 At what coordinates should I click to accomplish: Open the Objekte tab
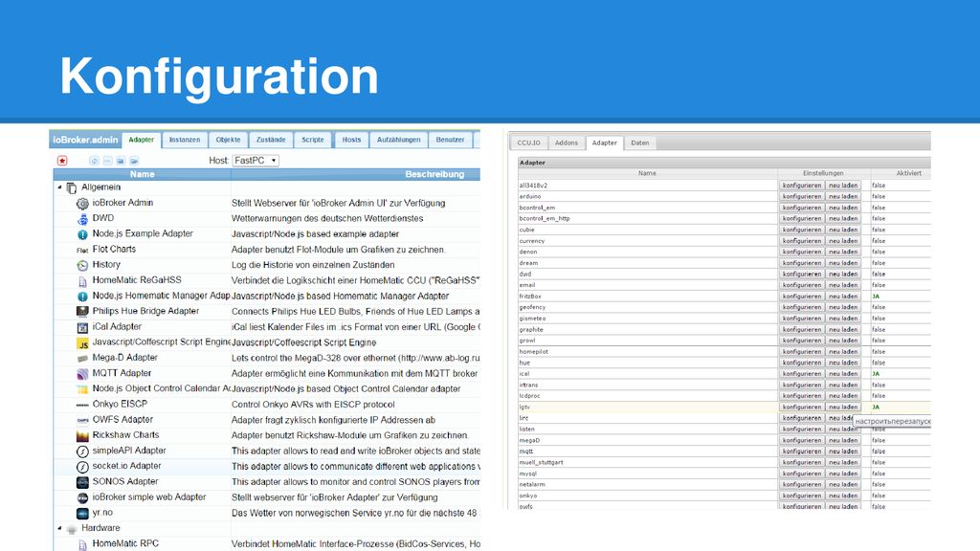(228, 140)
